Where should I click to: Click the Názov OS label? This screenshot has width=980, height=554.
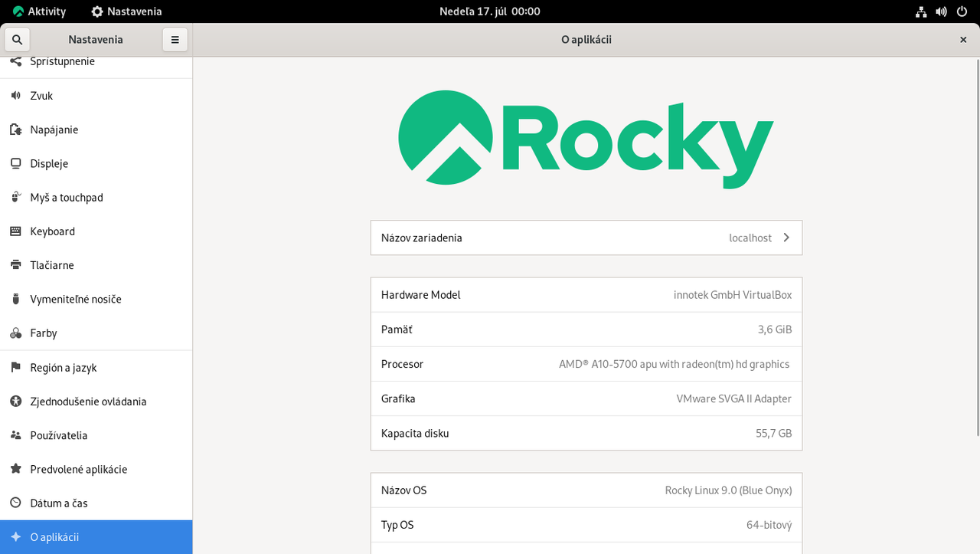[403, 490]
